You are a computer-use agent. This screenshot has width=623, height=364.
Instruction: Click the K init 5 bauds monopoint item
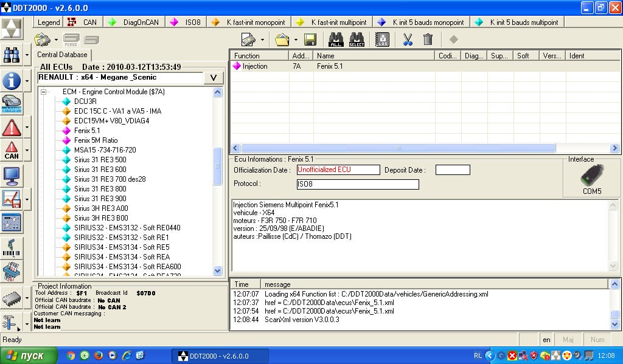(x=422, y=22)
